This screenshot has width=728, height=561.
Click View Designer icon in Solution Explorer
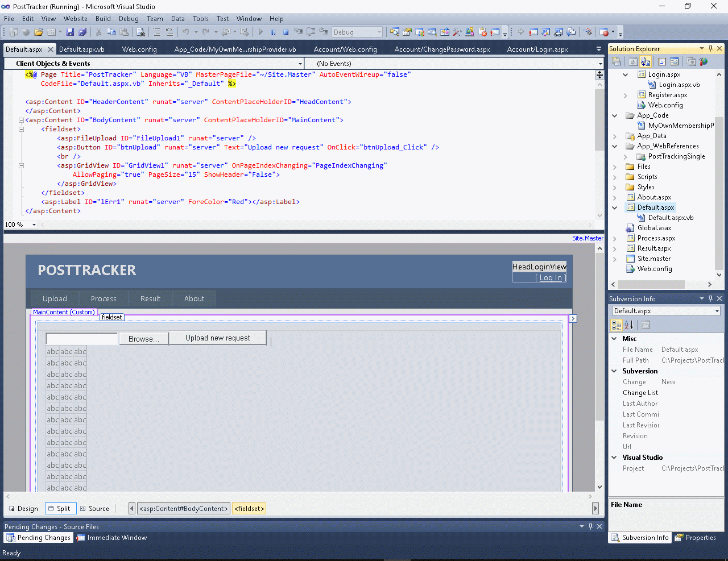pyautogui.click(x=675, y=61)
